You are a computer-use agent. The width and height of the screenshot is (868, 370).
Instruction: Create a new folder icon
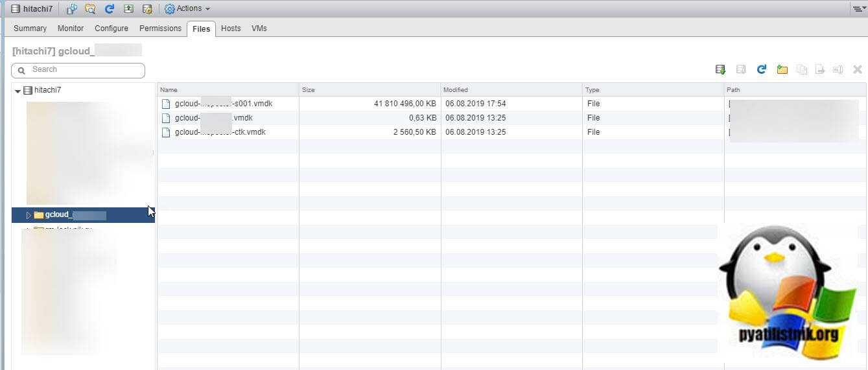pyautogui.click(x=782, y=69)
